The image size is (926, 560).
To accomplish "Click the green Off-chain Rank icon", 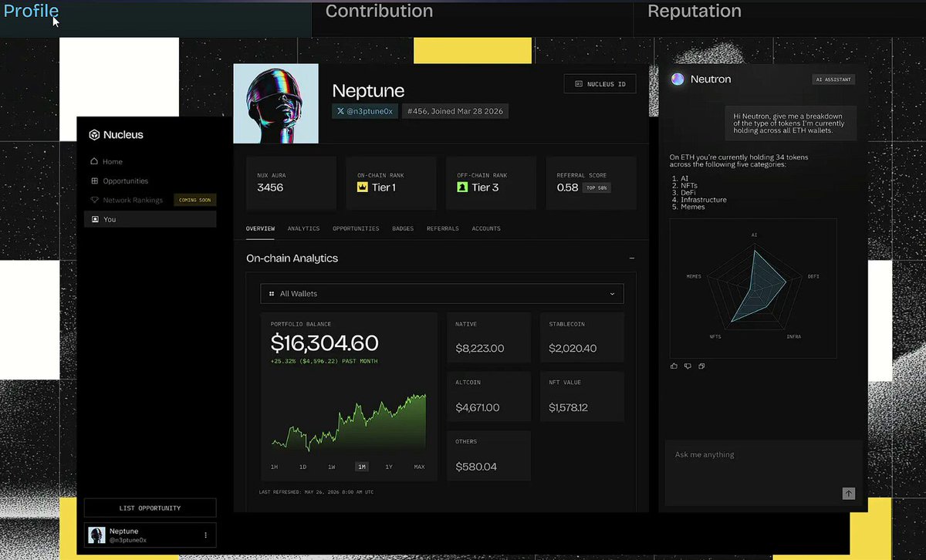I will 462,187.
